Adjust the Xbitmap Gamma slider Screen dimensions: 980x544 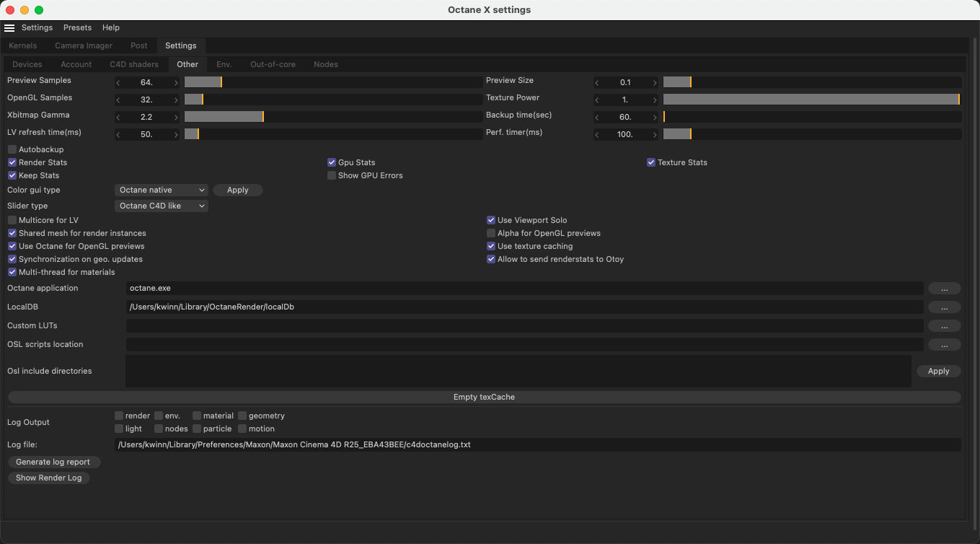click(333, 118)
